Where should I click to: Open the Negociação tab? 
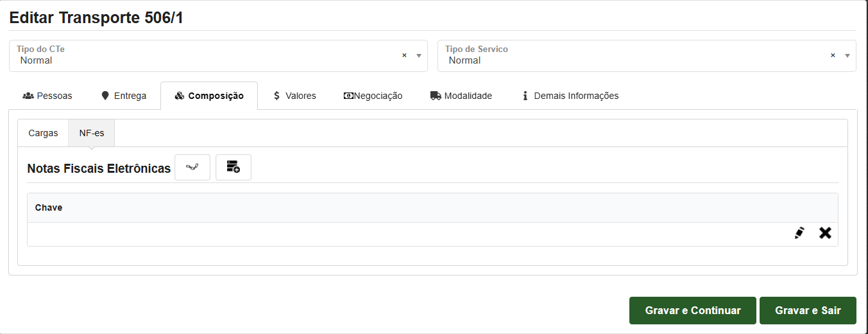[373, 96]
